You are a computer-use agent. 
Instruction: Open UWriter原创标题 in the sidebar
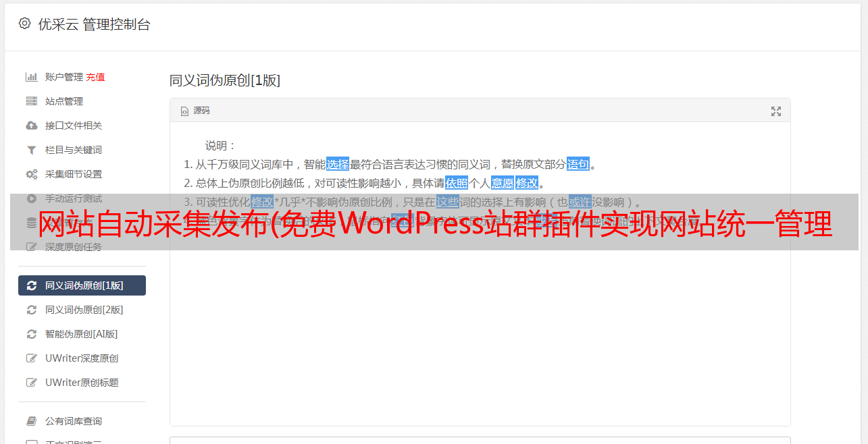82,383
